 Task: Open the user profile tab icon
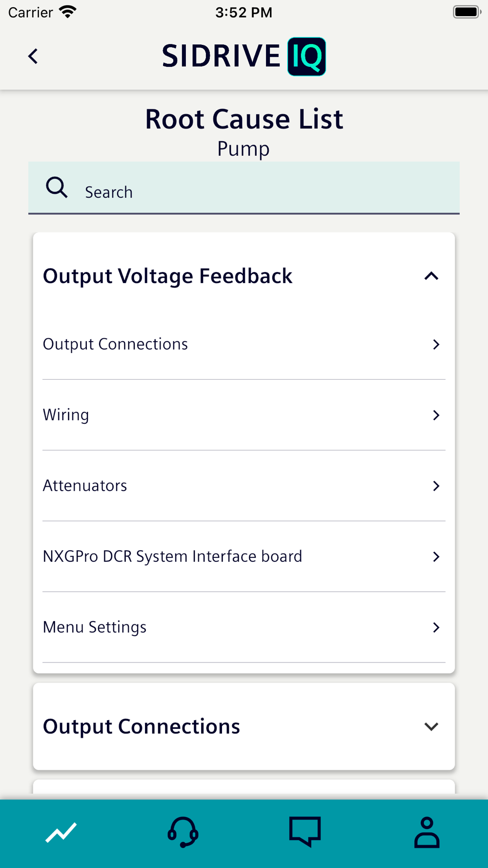coord(427,833)
